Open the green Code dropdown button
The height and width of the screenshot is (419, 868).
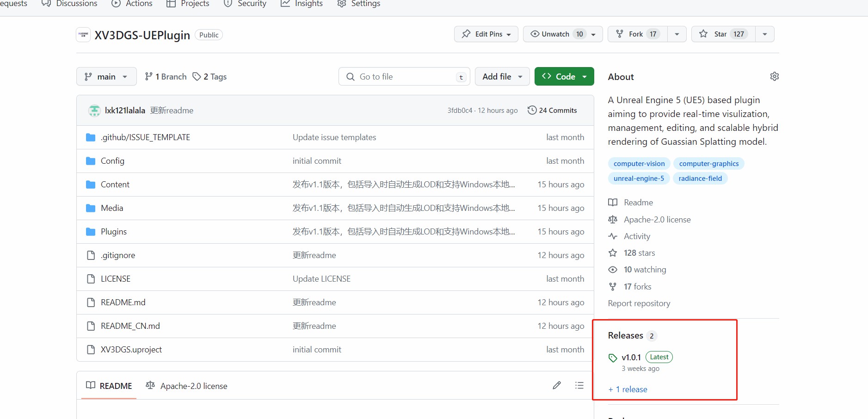point(564,76)
